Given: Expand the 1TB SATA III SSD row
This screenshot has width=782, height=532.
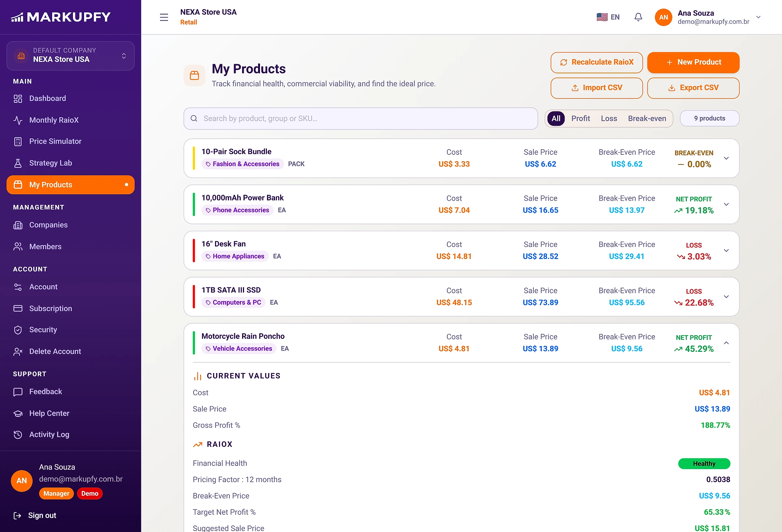Looking at the screenshot, I should 726,297.
